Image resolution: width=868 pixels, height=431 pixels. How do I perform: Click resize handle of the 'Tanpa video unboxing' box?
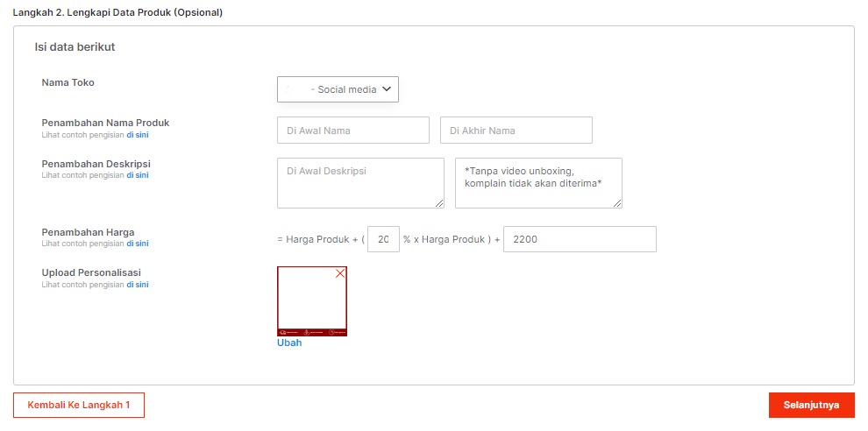coord(617,203)
